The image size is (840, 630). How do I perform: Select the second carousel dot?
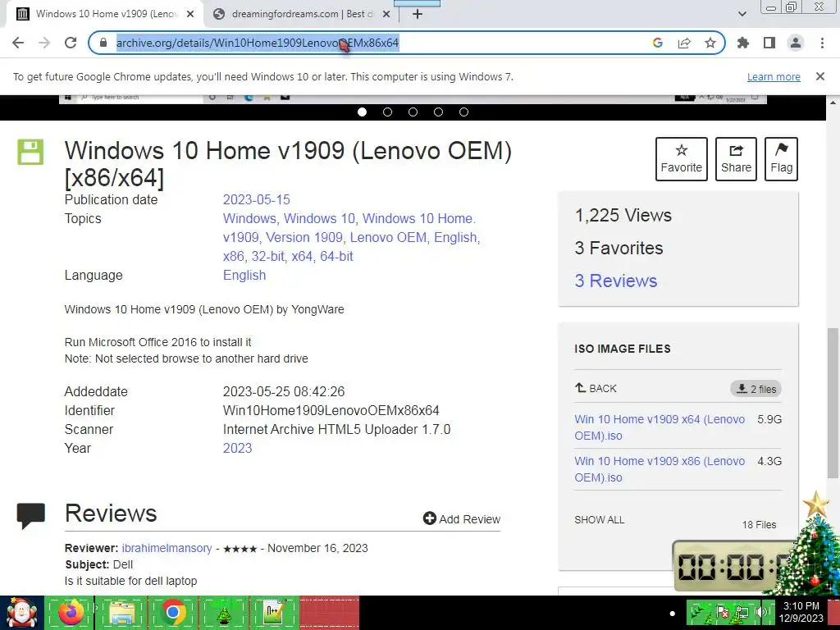(387, 112)
